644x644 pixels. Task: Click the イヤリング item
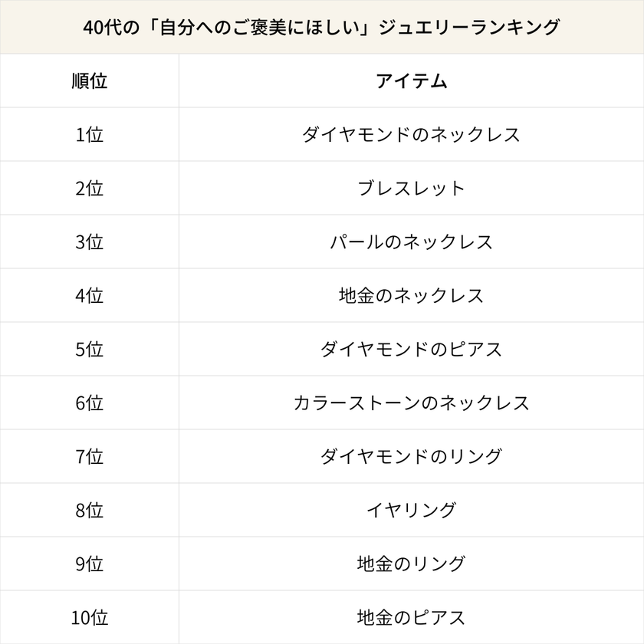[411, 511]
